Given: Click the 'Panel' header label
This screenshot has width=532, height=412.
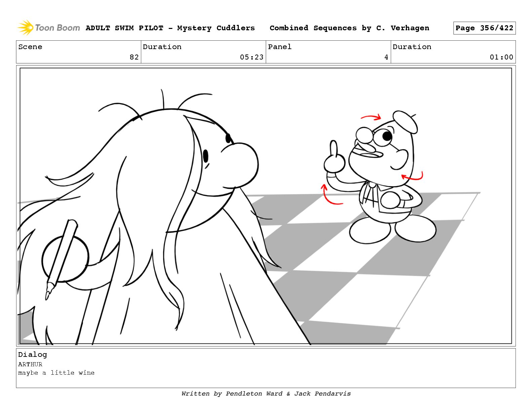Looking at the screenshot, I should [280, 47].
